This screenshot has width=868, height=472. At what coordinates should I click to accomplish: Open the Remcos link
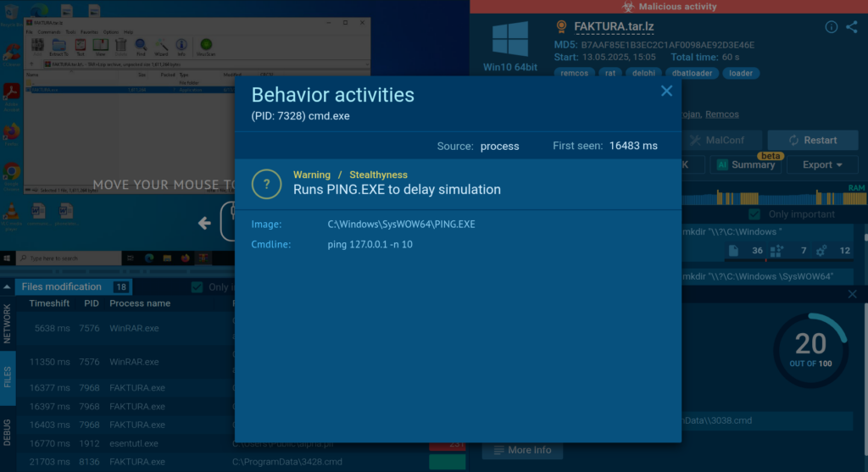click(722, 114)
